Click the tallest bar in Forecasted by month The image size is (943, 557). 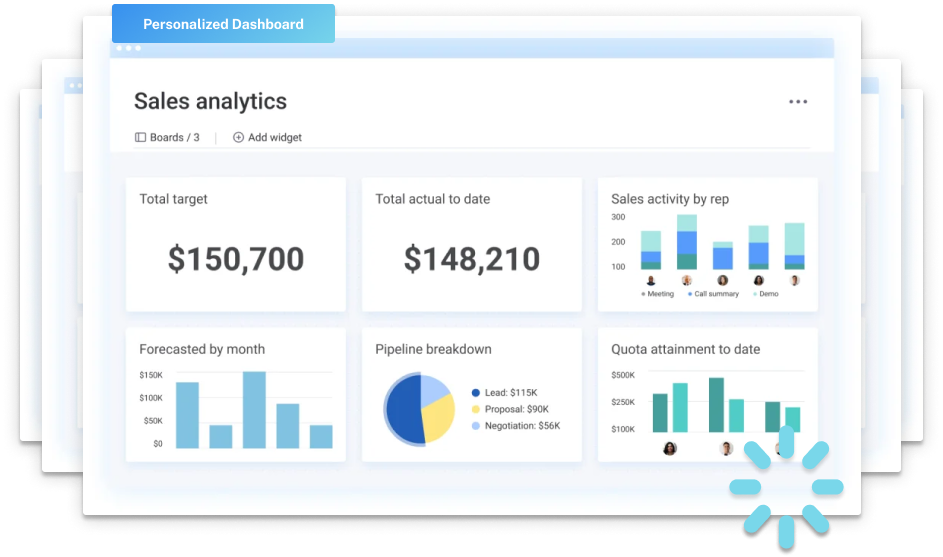click(x=254, y=410)
